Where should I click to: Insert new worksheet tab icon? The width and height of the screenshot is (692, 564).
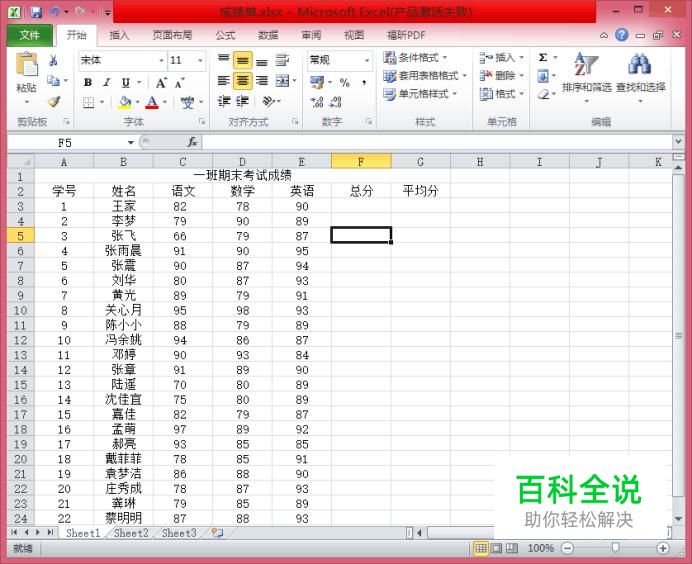[x=217, y=533]
